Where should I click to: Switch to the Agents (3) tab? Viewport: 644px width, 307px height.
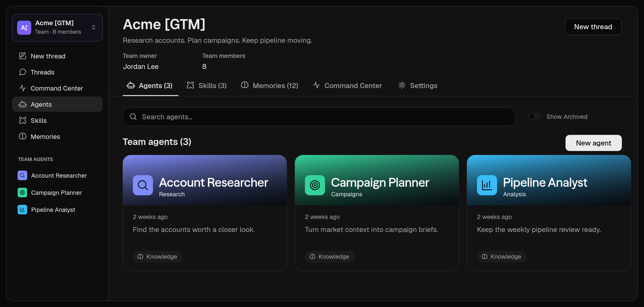150,86
